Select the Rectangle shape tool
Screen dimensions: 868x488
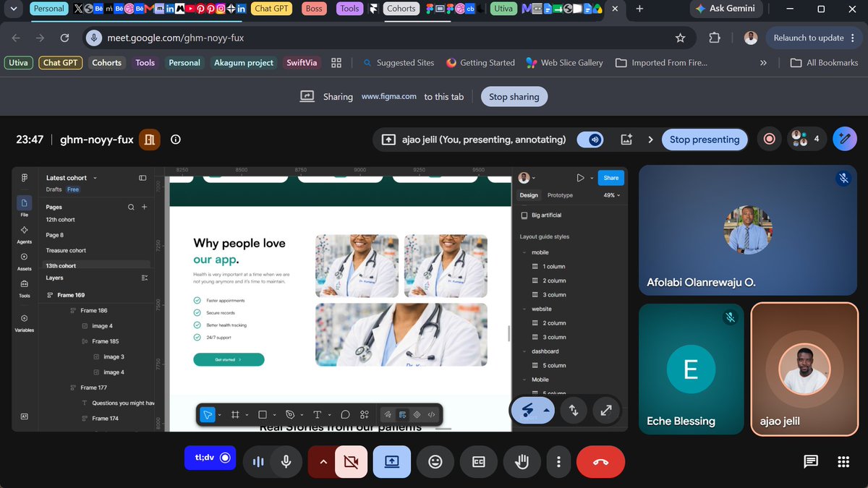pyautogui.click(x=263, y=414)
